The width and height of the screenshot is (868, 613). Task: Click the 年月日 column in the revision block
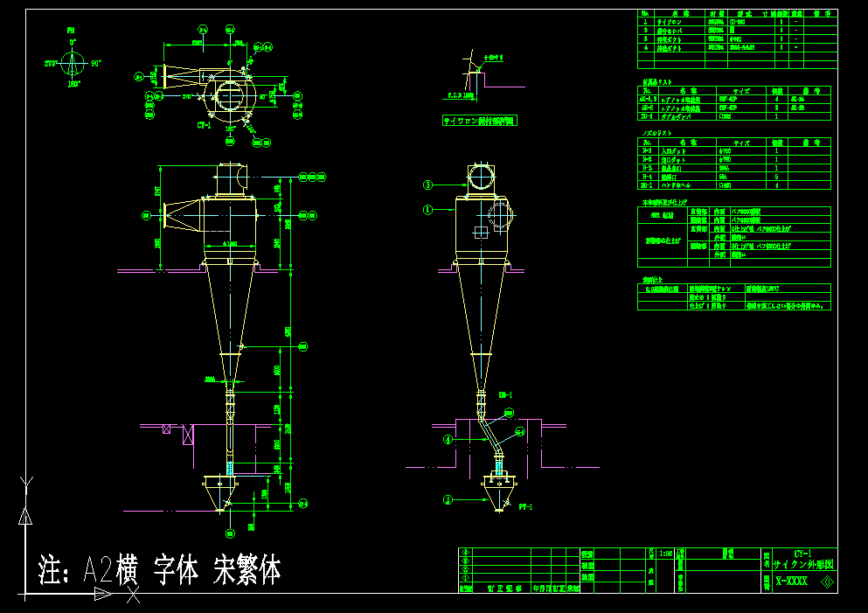point(539,587)
